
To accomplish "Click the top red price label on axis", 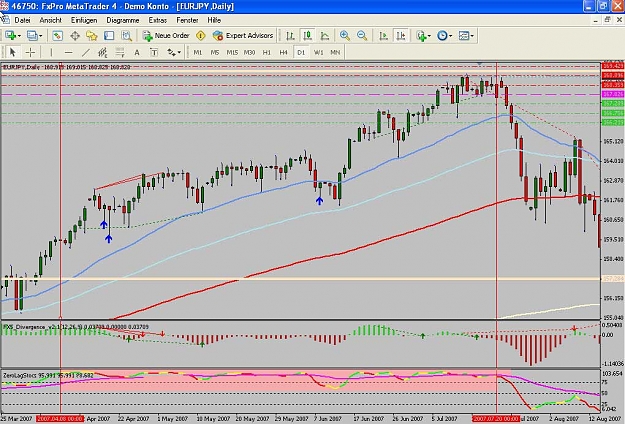I will click(x=613, y=66).
